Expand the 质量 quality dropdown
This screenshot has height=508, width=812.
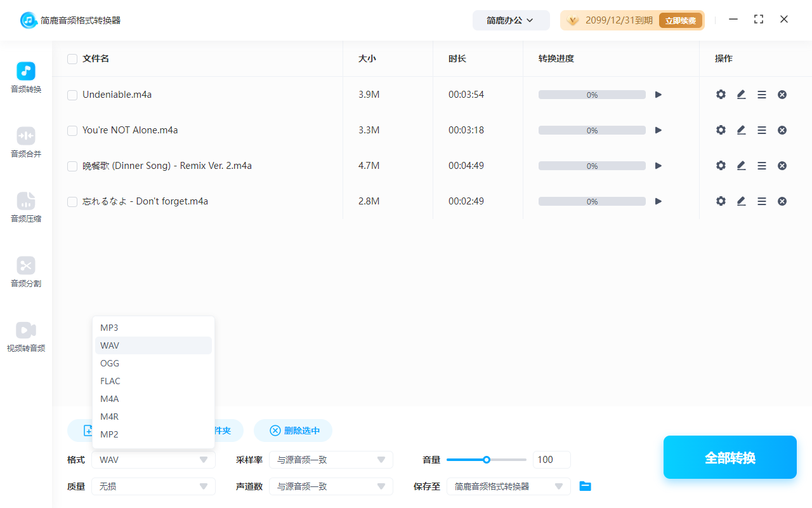click(153, 486)
